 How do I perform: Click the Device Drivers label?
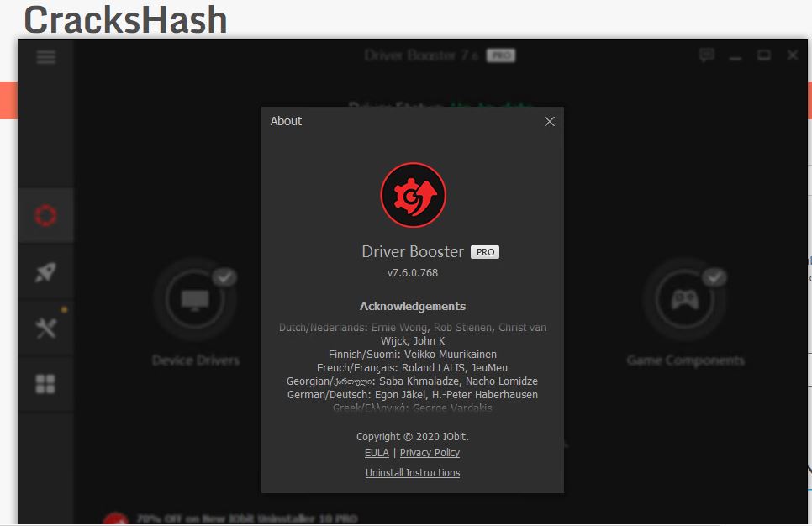(196, 360)
